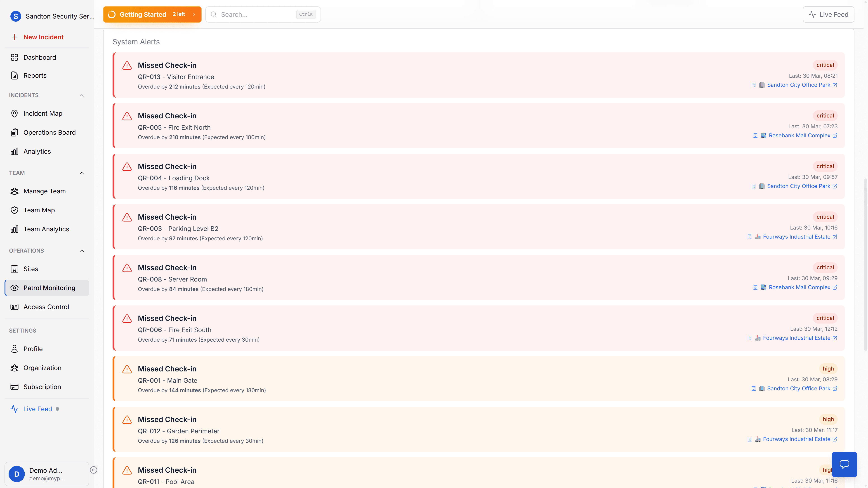Click the Team Analytics bar chart icon
This screenshot has width=868, height=488.
14,229
